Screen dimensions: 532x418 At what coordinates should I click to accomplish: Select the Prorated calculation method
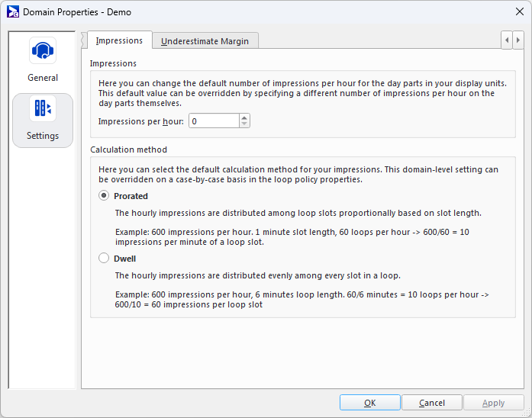[104, 196]
